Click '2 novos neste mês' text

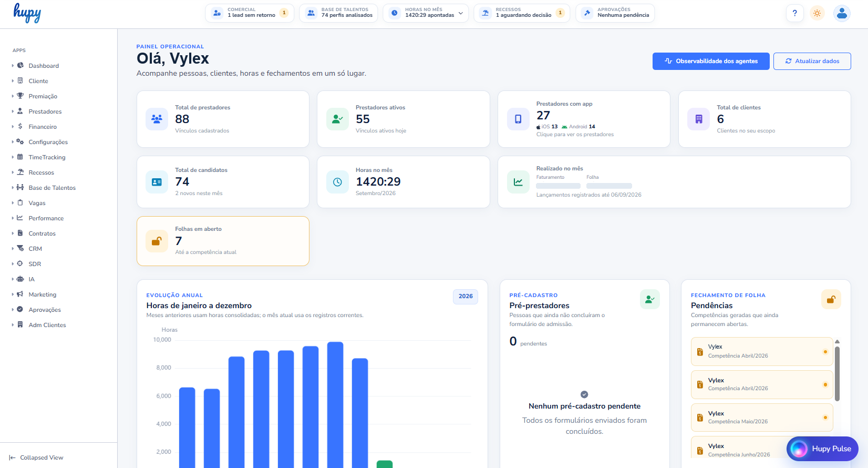pos(199,194)
